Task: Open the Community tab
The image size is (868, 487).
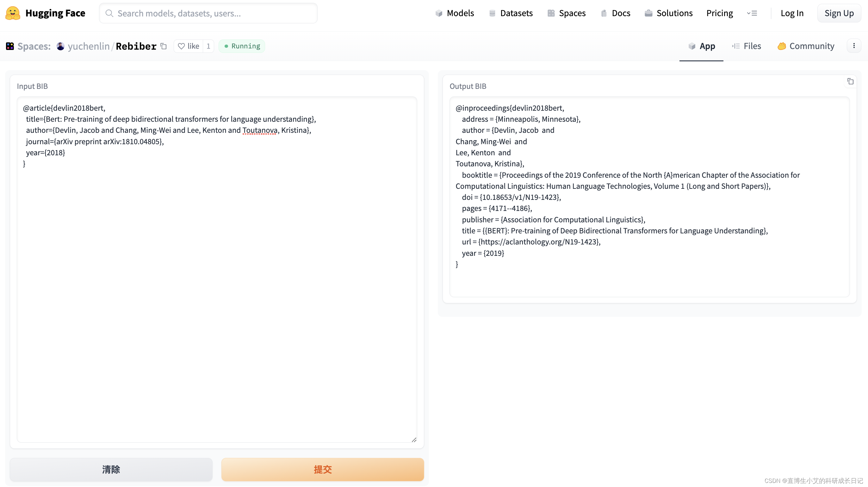Action: point(806,46)
